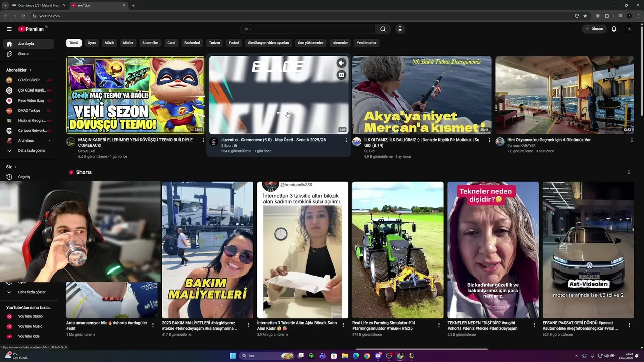Screen dimensions: 644x362
Task: Select the Tümü filter chip
Action: [x=74, y=43]
